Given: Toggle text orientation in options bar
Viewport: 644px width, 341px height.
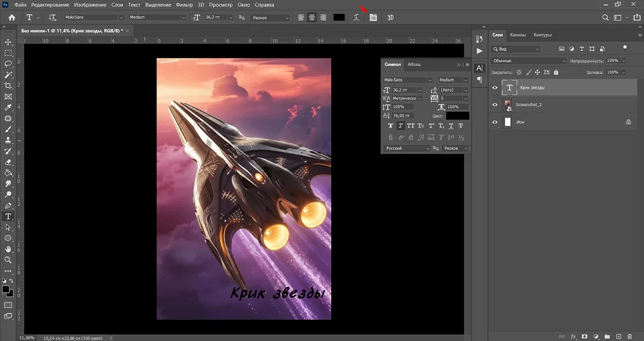Looking at the screenshot, I should (53, 17).
